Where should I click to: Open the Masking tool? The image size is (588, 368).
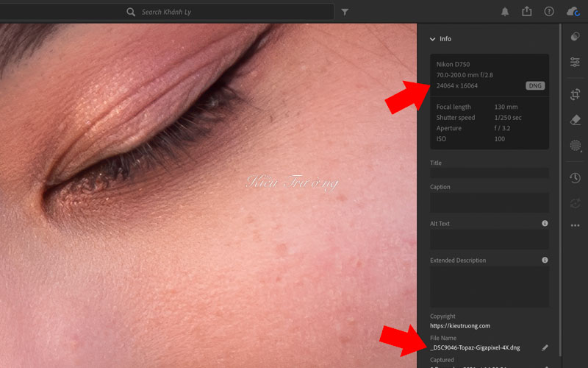click(x=576, y=145)
